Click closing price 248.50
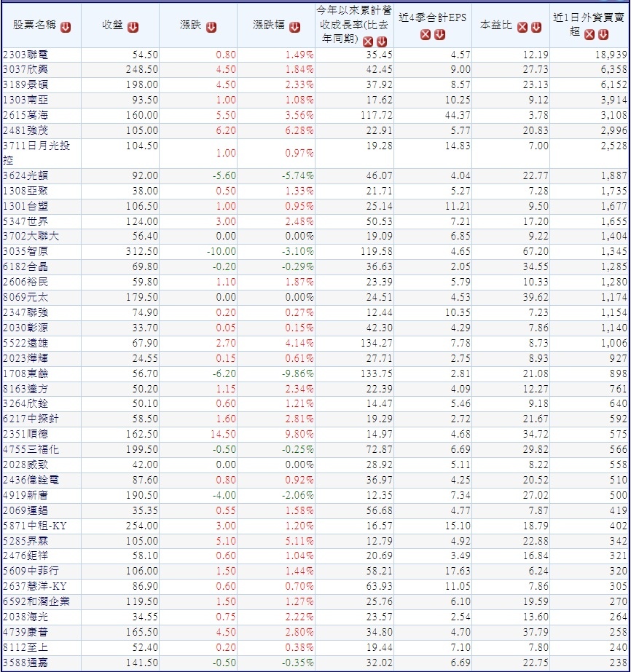 click(x=142, y=69)
